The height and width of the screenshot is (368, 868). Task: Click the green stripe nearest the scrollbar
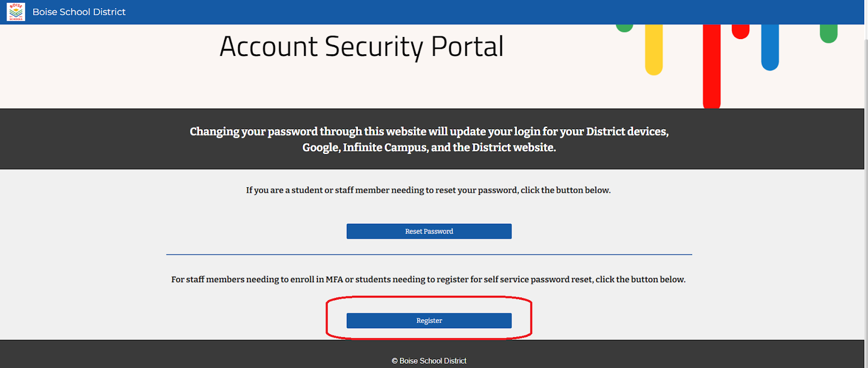pyautogui.click(x=828, y=34)
